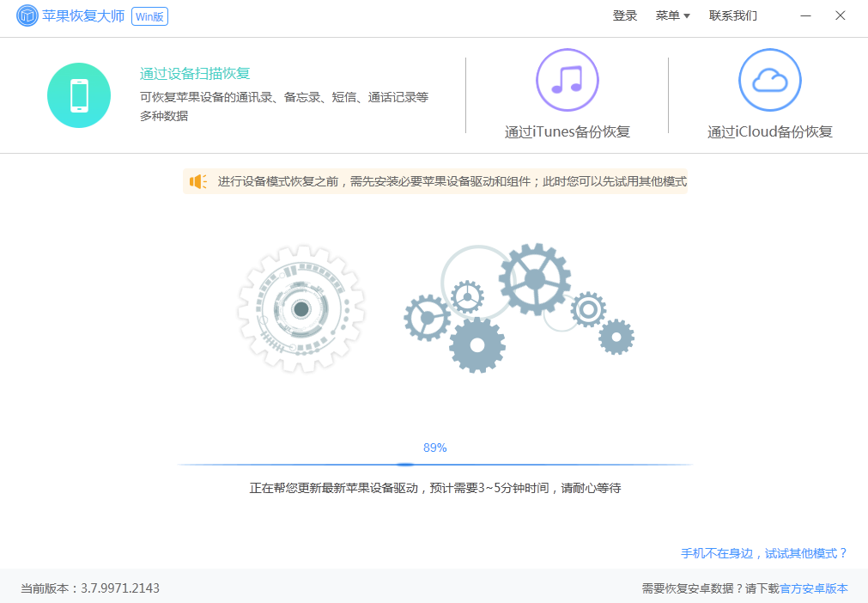Switch to 通过iCloud备份恢复 mode
Viewport: 868px width, 603px height.
(769, 133)
